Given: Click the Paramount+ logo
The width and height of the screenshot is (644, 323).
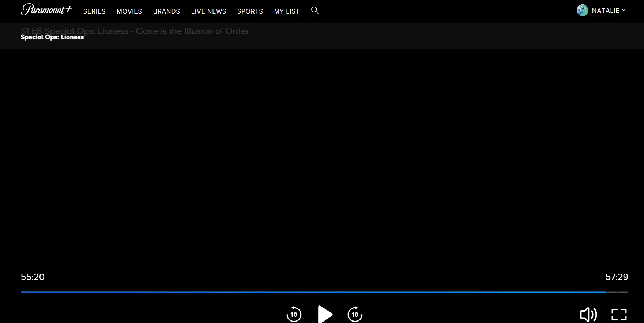Looking at the screenshot, I should (x=46, y=9).
